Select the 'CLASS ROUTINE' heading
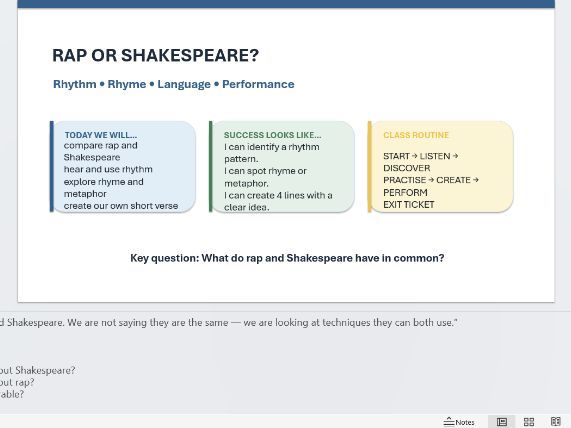 click(x=416, y=135)
